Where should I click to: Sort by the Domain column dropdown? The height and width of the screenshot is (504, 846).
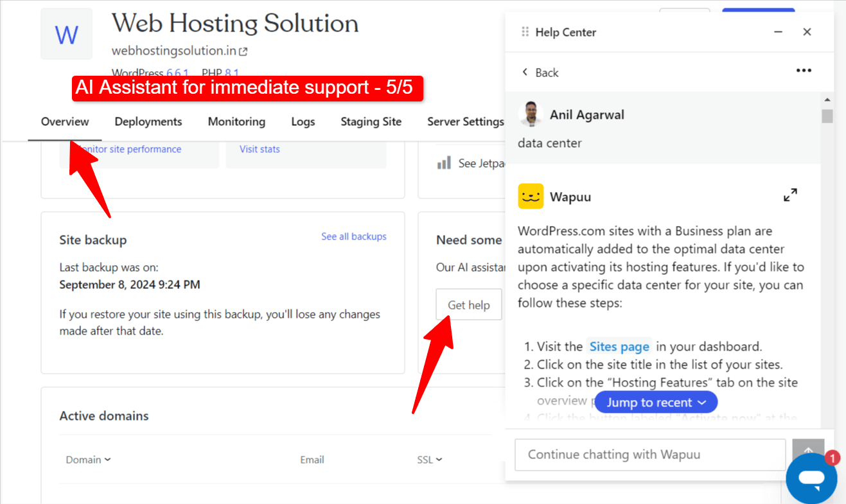[x=88, y=460]
